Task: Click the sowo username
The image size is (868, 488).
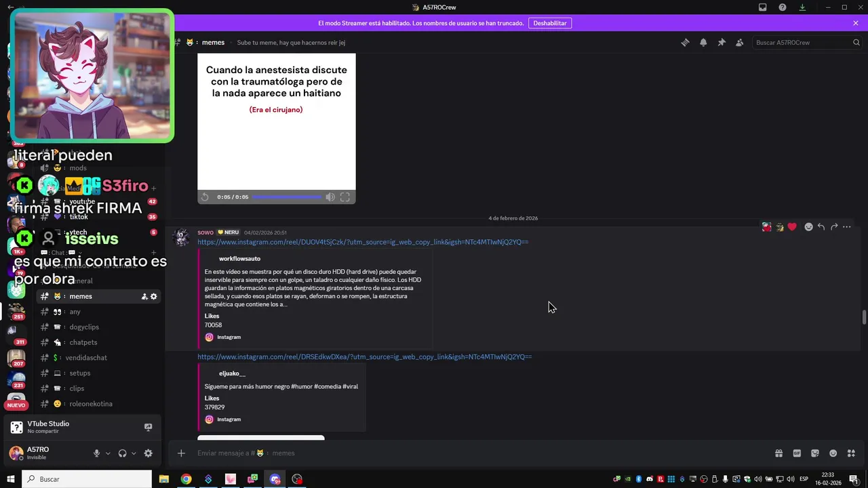Action: click(x=205, y=232)
